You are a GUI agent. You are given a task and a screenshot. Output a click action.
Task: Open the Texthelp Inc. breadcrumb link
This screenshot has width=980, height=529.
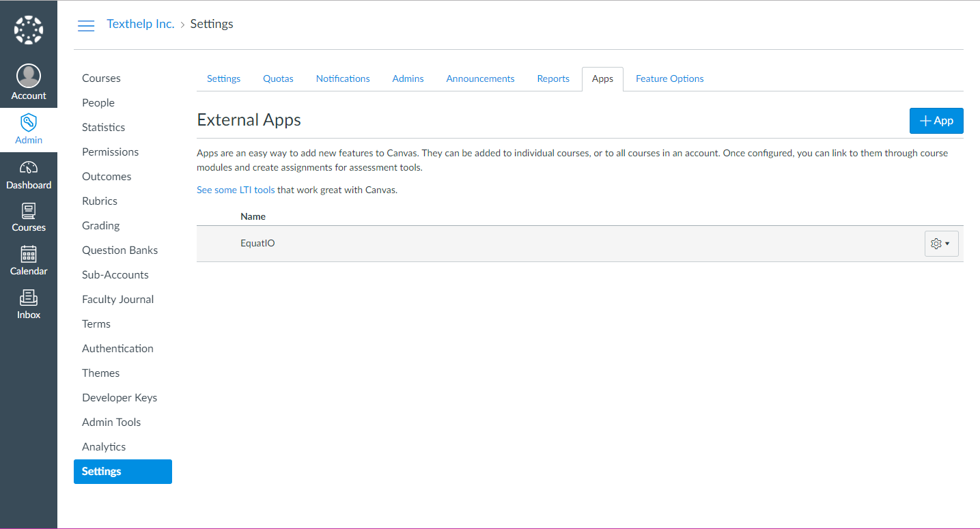point(141,24)
